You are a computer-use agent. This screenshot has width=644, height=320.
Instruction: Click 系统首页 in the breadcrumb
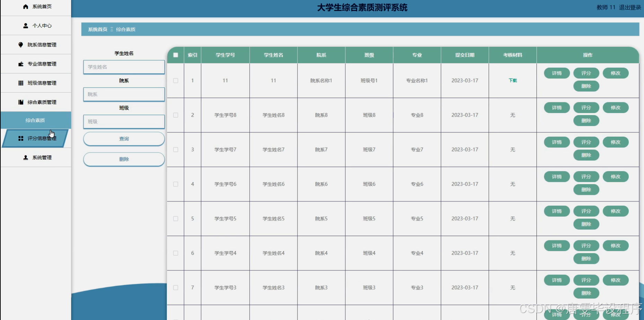click(98, 29)
